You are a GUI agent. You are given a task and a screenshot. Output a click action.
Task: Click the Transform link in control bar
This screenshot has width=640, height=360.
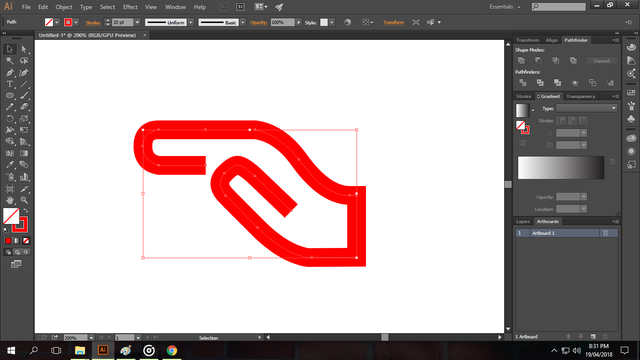tap(393, 22)
